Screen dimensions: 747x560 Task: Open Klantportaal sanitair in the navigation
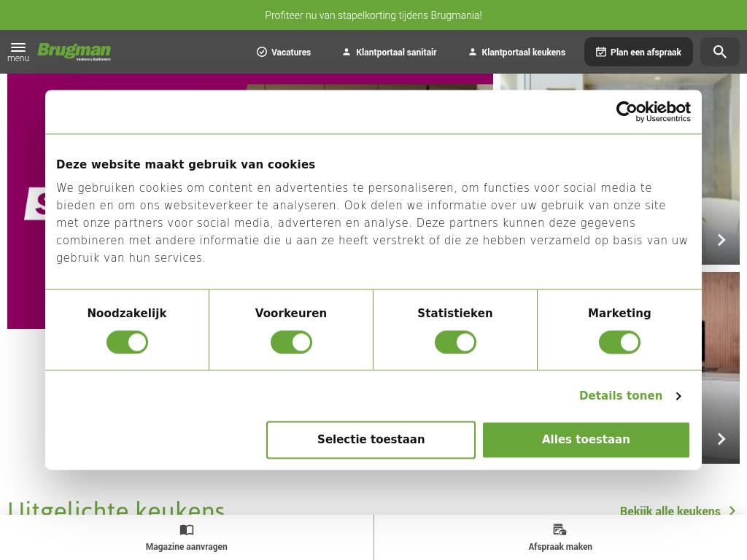coord(389,52)
